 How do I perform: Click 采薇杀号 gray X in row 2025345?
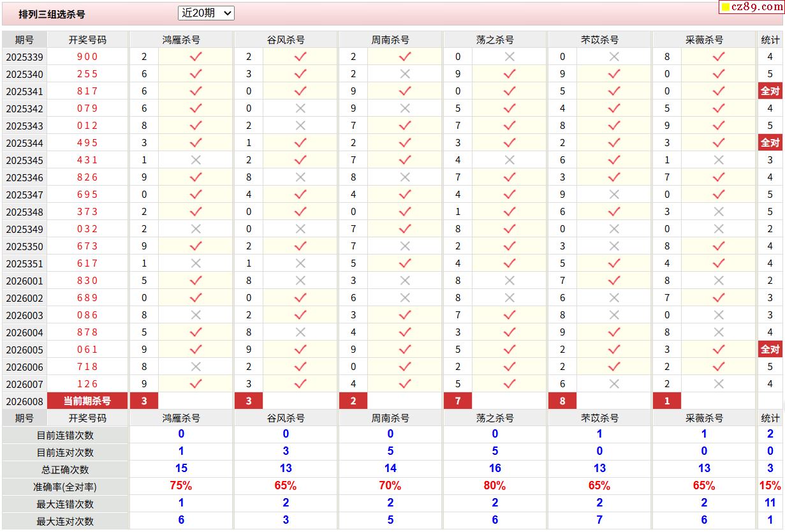(x=719, y=160)
